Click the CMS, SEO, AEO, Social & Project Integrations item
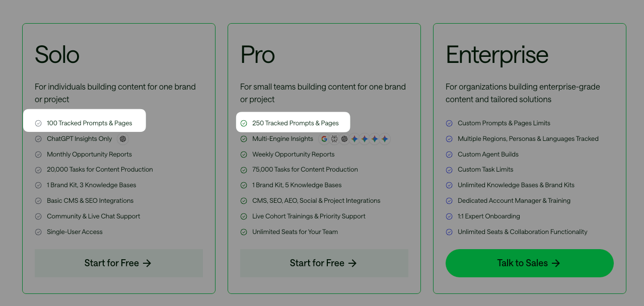The height and width of the screenshot is (306, 644). click(316, 201)
